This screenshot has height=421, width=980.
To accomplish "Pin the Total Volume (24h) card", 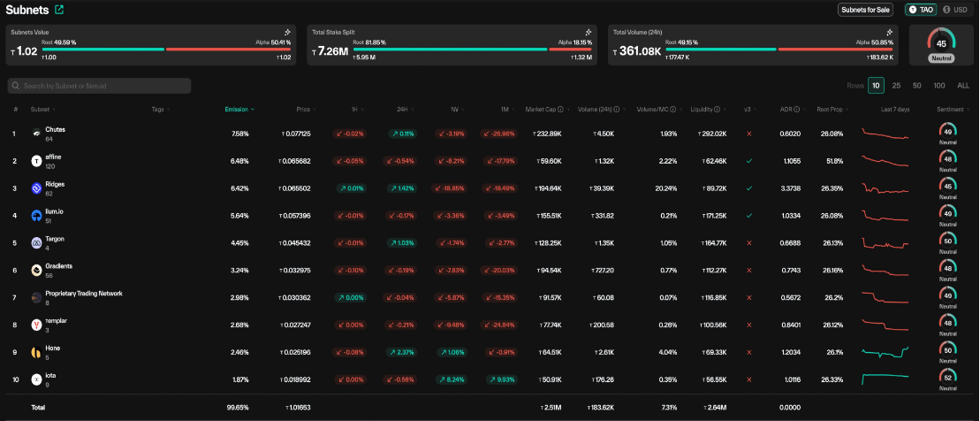I will coord(890,31).
